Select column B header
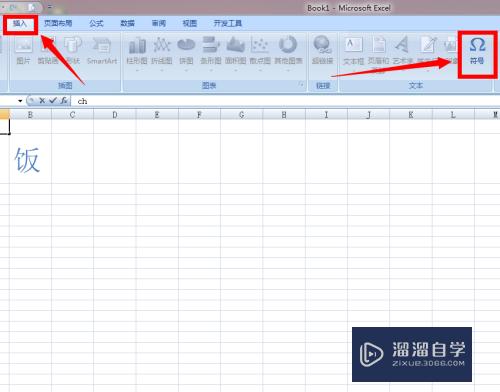Viewport: 500px width, 392px height. [x=30, y=115]
